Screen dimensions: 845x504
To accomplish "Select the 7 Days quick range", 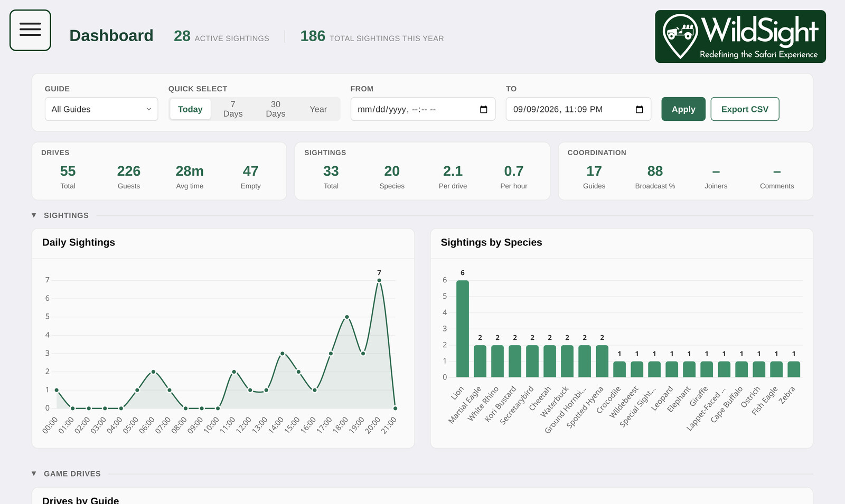I will [233, 109].
